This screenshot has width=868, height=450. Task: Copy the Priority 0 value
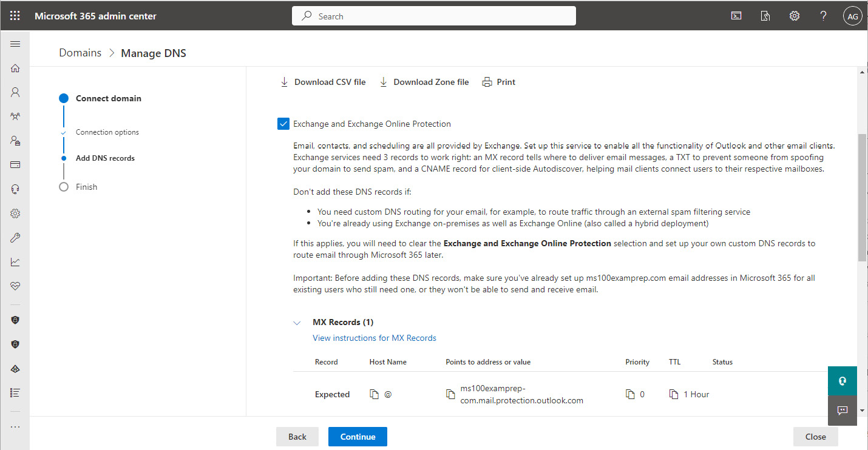tap(630, 394)
